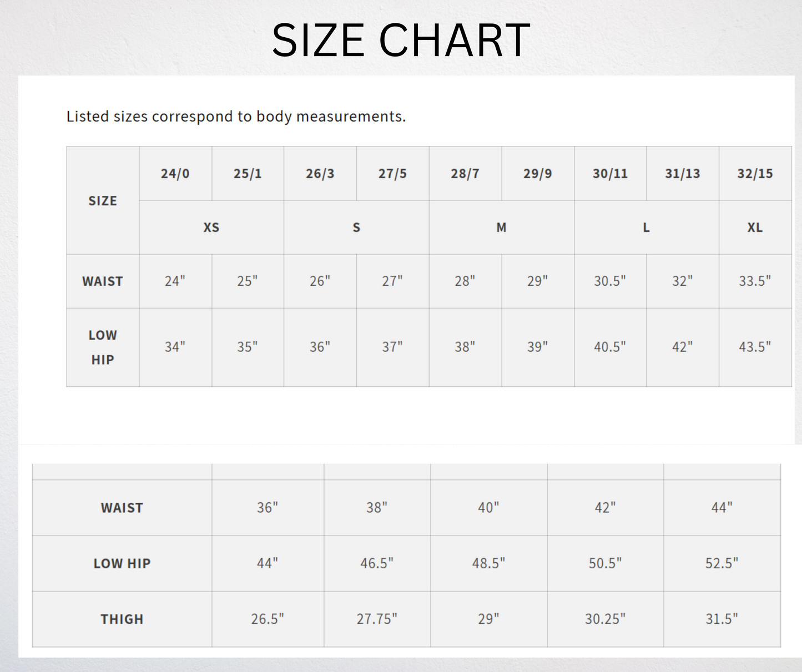Select the 27" waist cell under 27/5

point(392,281)
